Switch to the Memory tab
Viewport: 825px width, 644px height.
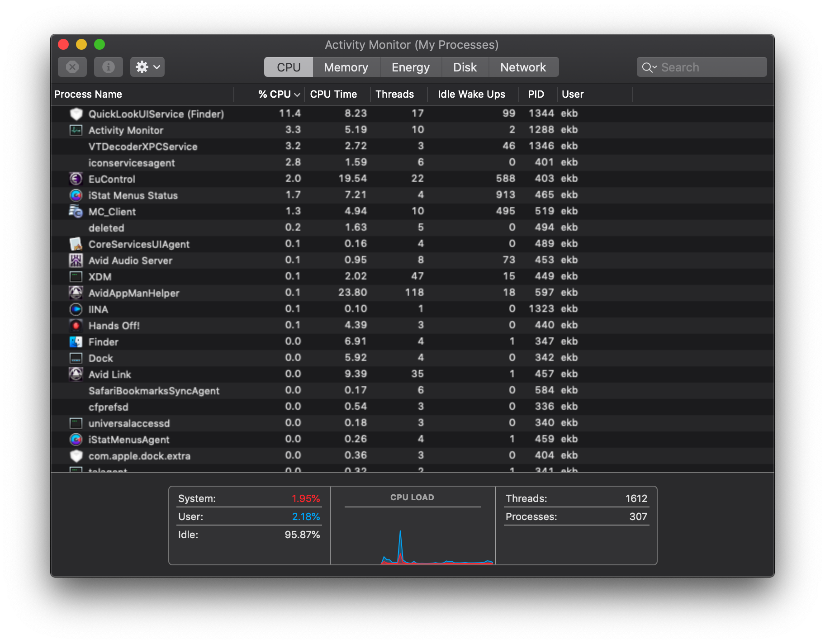[x=346, y=67]
